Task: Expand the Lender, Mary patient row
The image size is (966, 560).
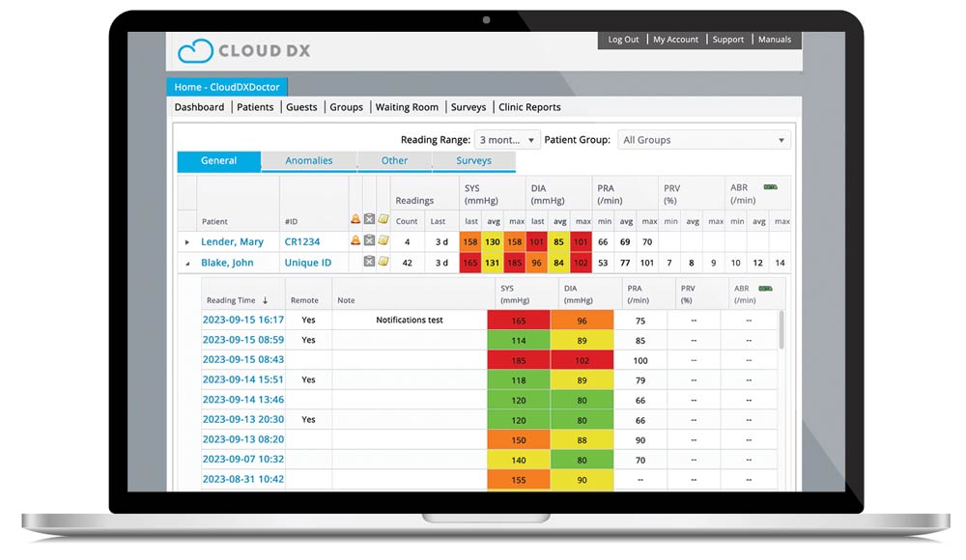Action: click(x=187, y=242)
